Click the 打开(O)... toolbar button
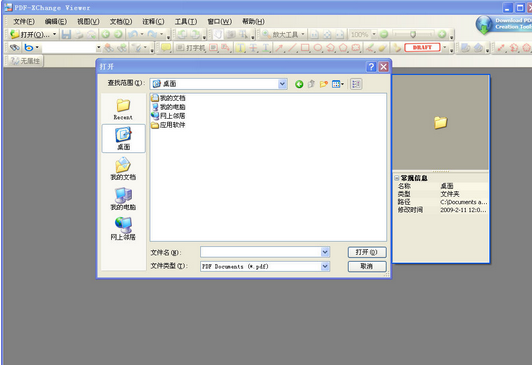This screenshot has width=532, height=365. 30,34
